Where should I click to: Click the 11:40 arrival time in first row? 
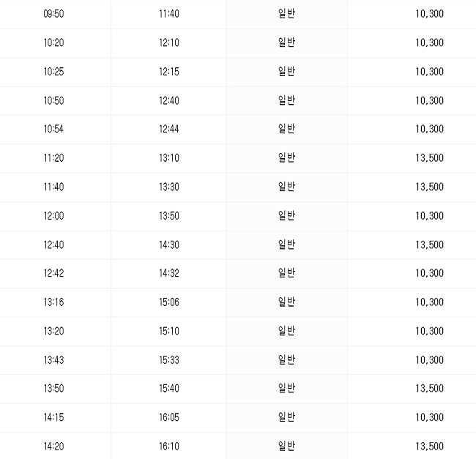point(169,14)
